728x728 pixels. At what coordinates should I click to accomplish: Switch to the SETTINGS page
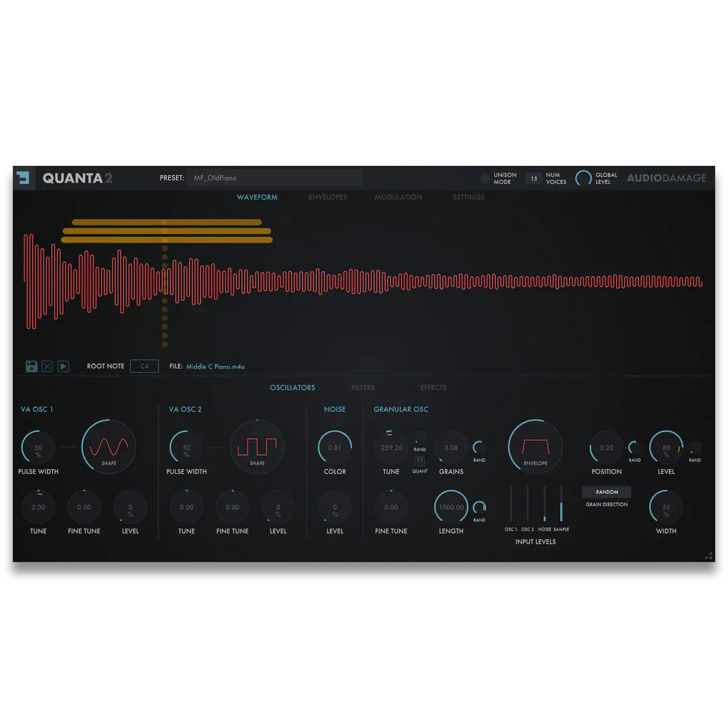468,197
